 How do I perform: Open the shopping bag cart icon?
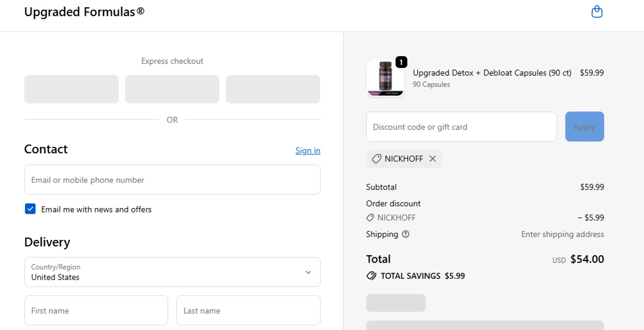click(597, 12)
